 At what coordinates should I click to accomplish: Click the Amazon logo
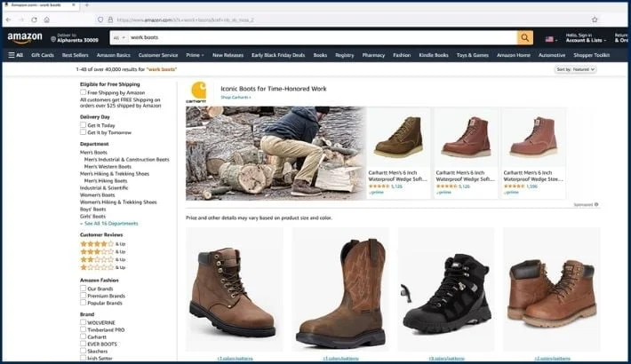click(25, 38)
